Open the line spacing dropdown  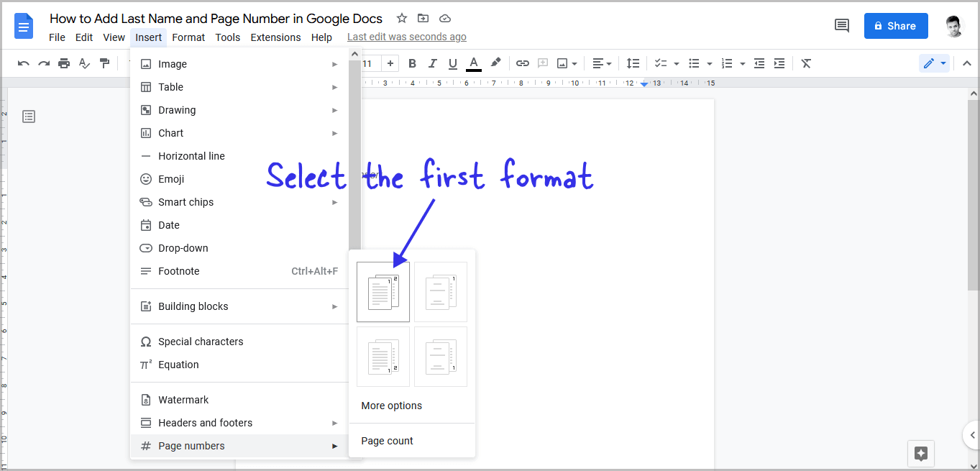pos(633,63)
